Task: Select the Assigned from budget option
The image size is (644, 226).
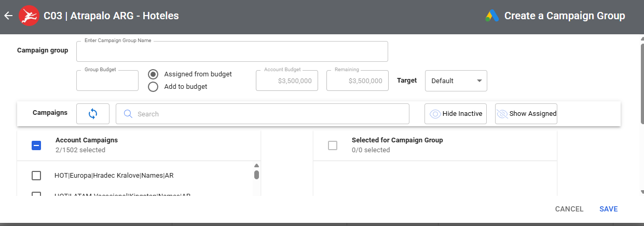Action: pos(153,74)
